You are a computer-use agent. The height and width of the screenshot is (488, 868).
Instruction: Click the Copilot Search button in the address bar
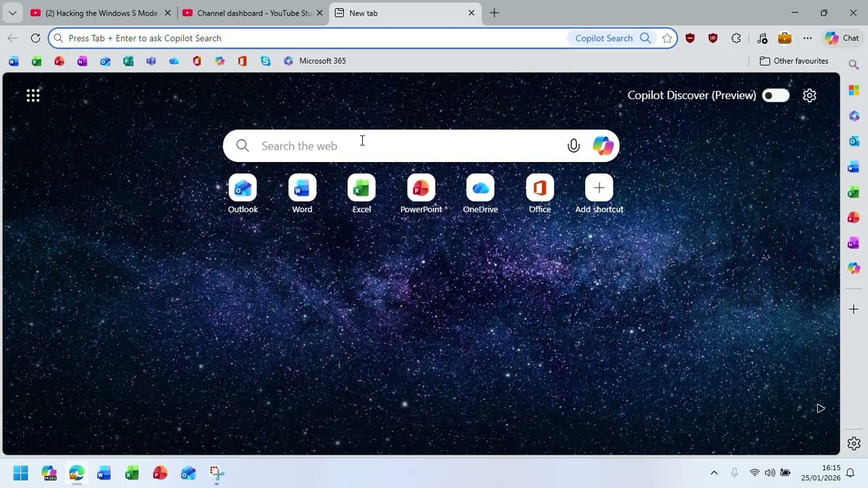point(612,38)
